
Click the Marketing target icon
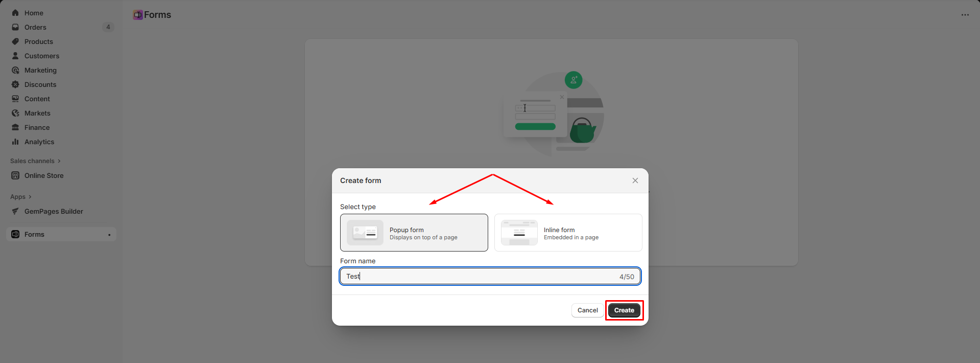15,70
